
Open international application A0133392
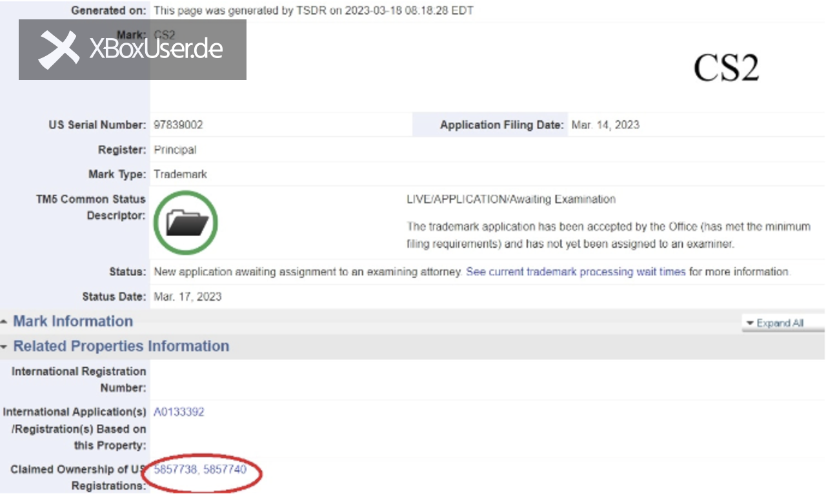click(179, 412)
